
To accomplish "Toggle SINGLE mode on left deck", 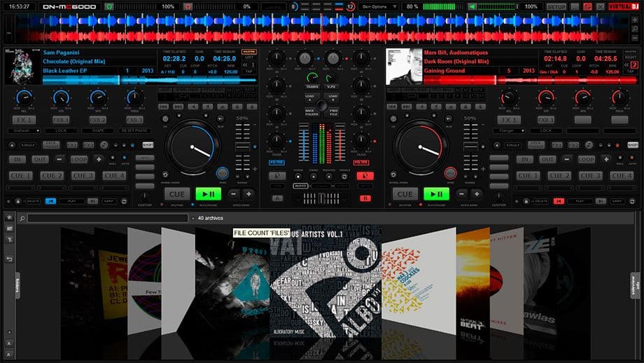I will [x=28, y=145].
